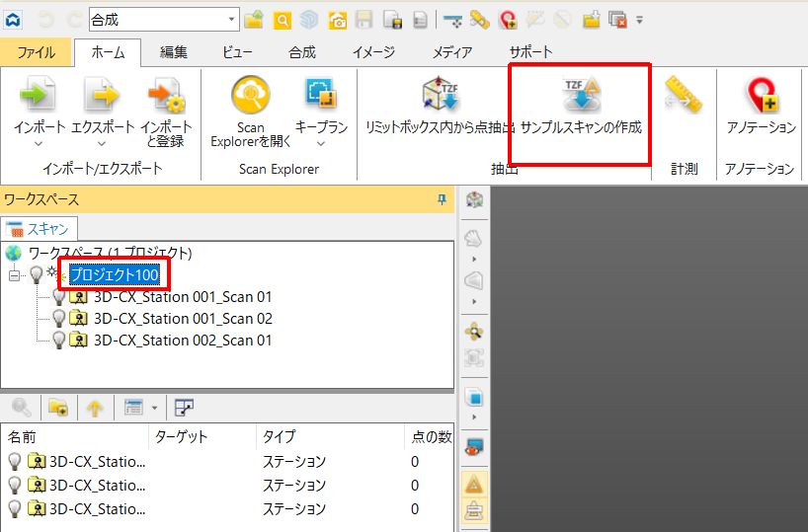Open the ファイル tab
This screenshot has height=532, width=808.
point(37,52)
